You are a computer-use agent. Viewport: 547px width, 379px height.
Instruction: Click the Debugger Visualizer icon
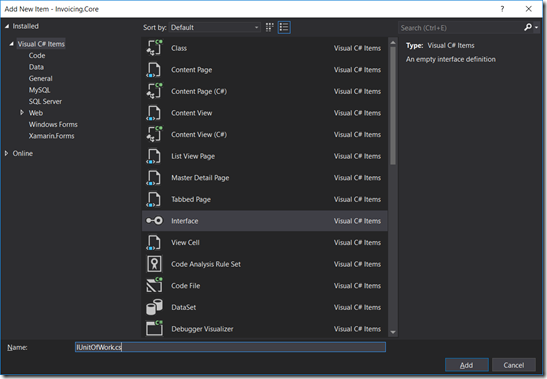point(154,328)
